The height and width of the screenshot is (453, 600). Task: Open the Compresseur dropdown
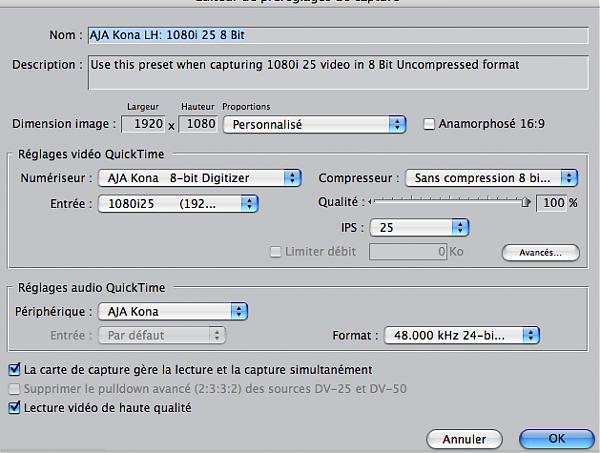[x=491, y=178]
